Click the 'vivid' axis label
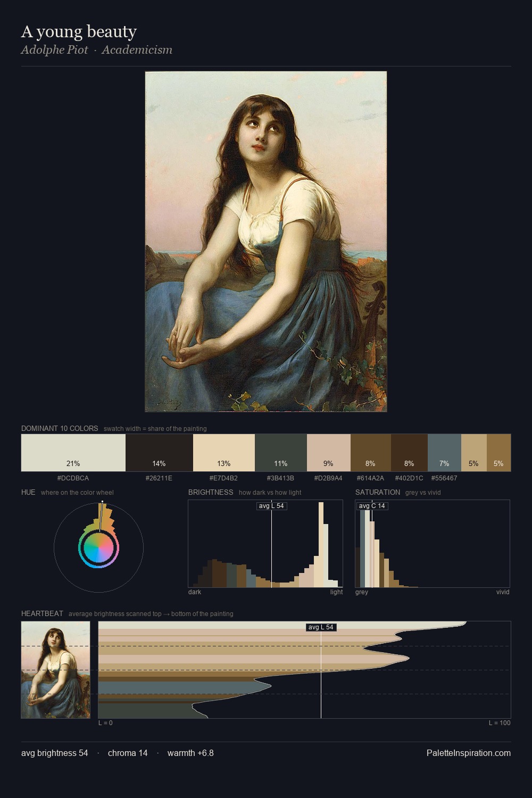Image resolution: width=532 pixels, height=798 pixels. click(503, 592)
